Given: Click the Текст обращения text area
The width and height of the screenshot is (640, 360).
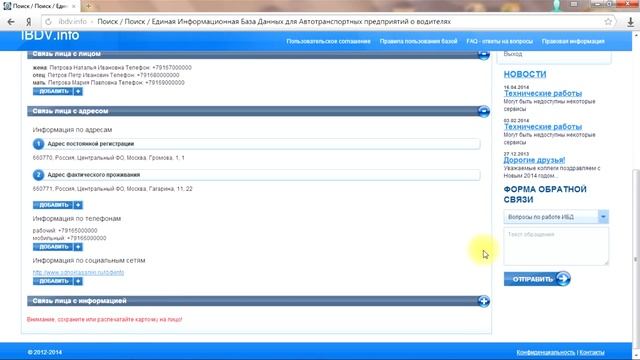Looking at the screenshot, I should coord(556,246).
